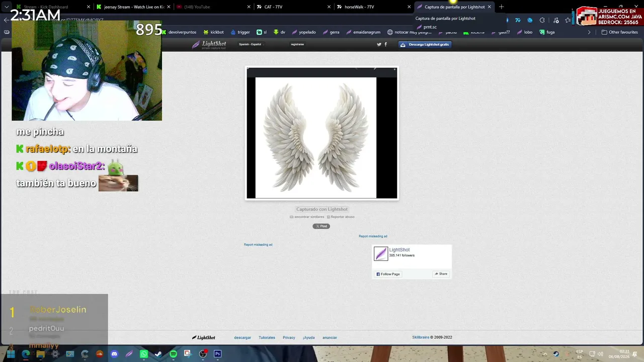This screenshot has height=362, width=644.
Task: Open a new browser tab
Action: [501, 7]
